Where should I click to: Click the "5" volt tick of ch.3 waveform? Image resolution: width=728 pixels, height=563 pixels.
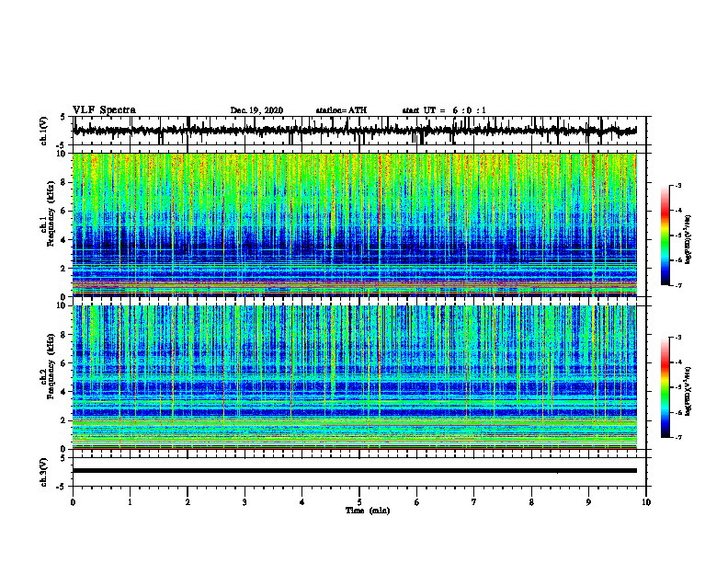point(63,458)
